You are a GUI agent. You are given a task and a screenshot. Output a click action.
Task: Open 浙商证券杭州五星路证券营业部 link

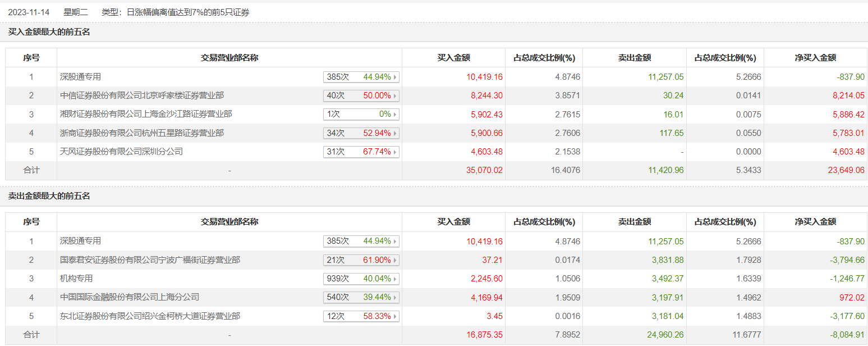[x=141, y=133]
